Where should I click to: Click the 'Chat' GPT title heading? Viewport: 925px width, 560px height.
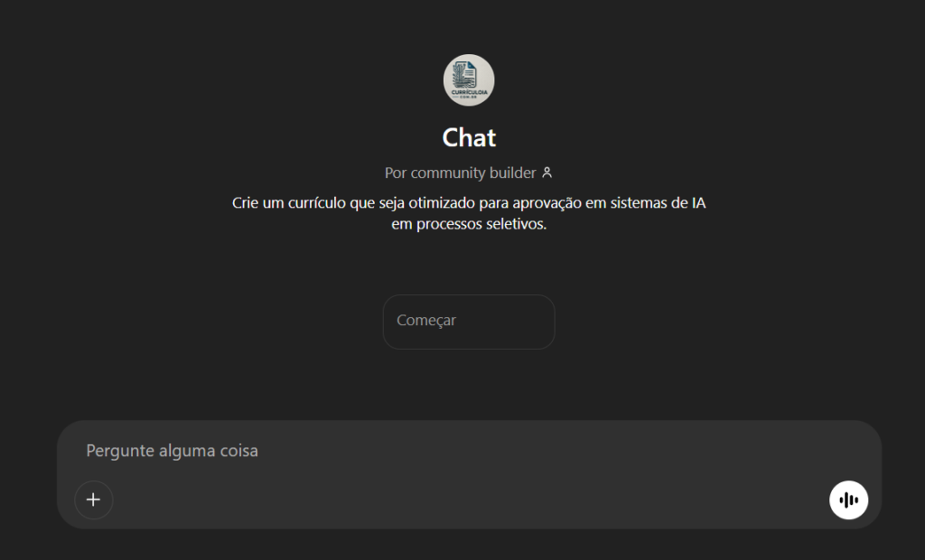(x=469, y=137)
